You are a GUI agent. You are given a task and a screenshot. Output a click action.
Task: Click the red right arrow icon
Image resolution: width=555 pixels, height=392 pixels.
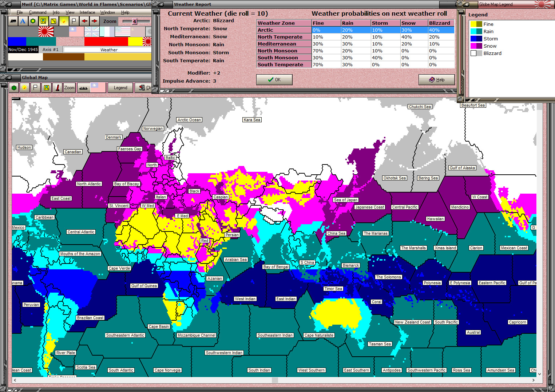[x=94, y=21]
